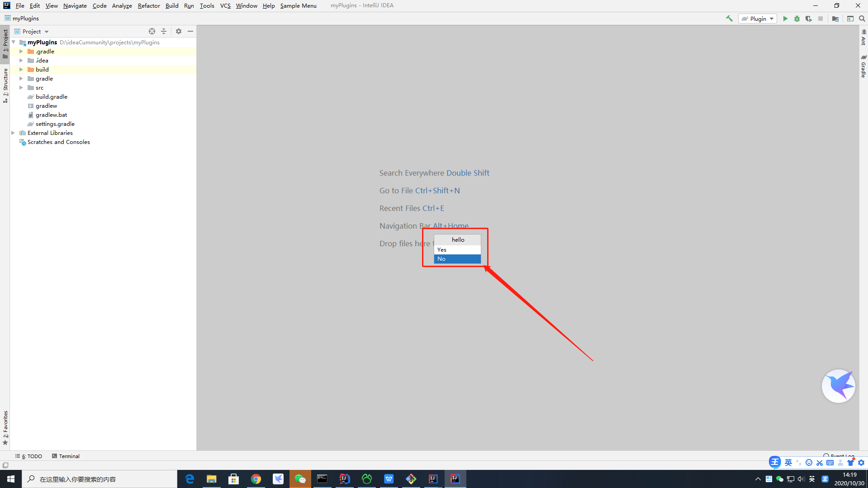
Task: Click the floating blue bird widget
Action: 838,386
